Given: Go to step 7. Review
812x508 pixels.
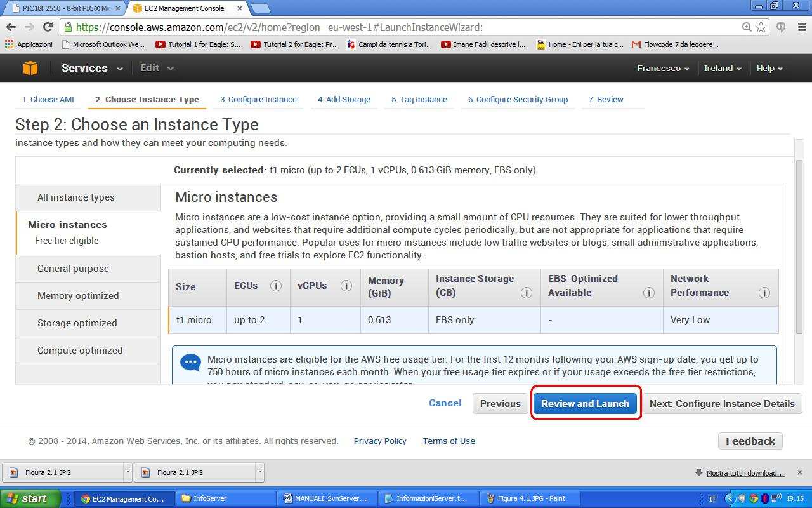Looking at the screenshot, I should click(x=606, y=99).
